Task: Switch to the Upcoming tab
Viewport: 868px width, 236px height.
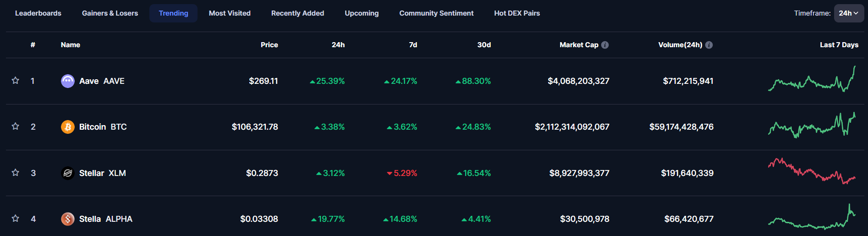Action: pos(362,13)
